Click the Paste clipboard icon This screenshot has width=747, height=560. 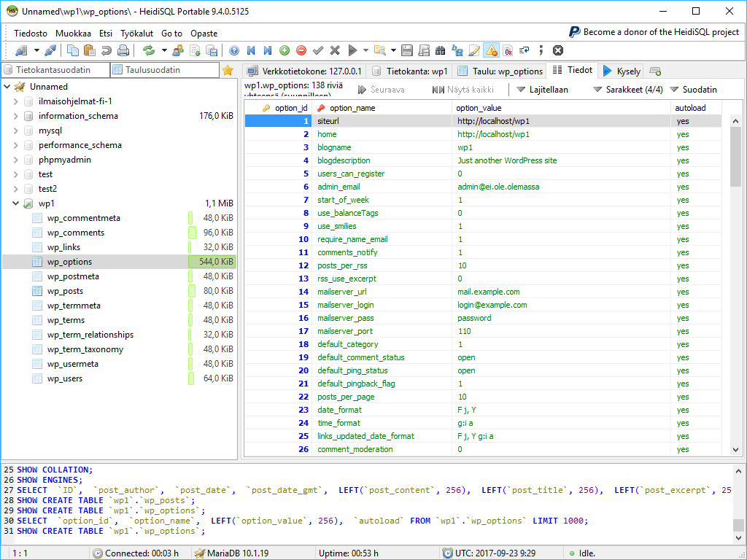tap(89, 50)
